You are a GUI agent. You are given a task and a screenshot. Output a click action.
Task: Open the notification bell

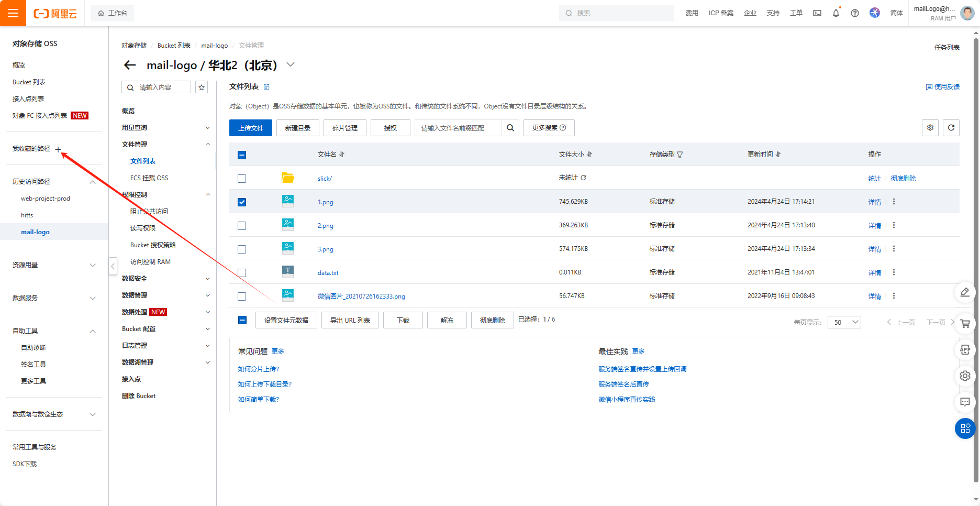(836, 13)
